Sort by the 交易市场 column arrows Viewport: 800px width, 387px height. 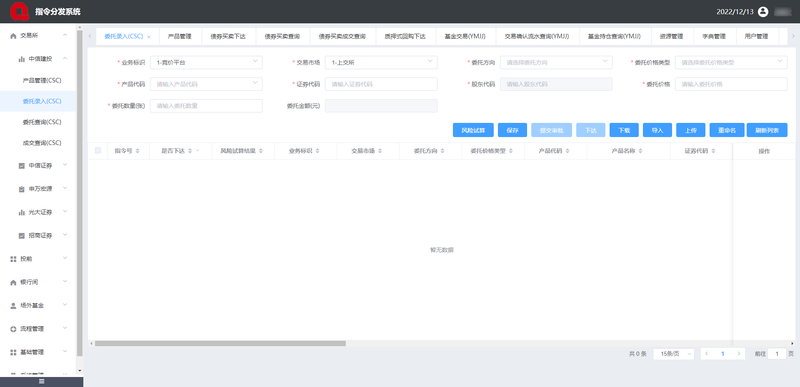(380, 151)
